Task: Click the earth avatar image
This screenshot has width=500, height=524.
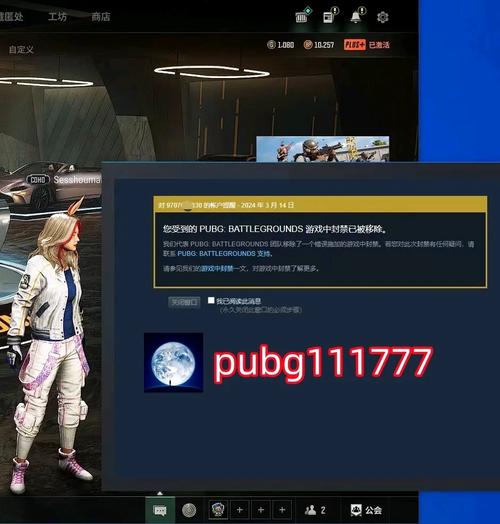Action: [173, 363]
